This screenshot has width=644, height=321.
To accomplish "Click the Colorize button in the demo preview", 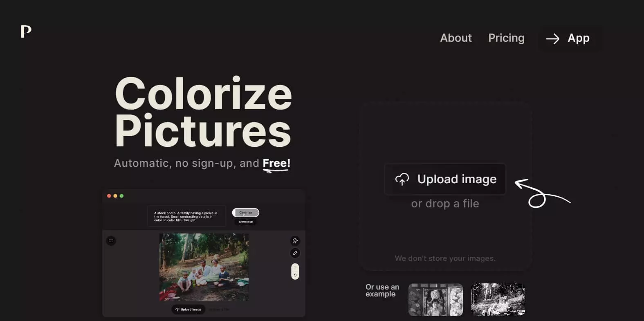I will (246, 213).
